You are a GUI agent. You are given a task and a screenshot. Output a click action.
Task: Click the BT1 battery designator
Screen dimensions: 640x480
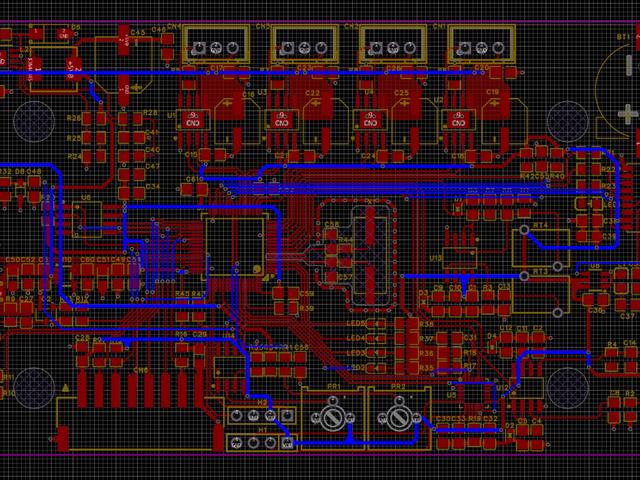tap(623, 37)
